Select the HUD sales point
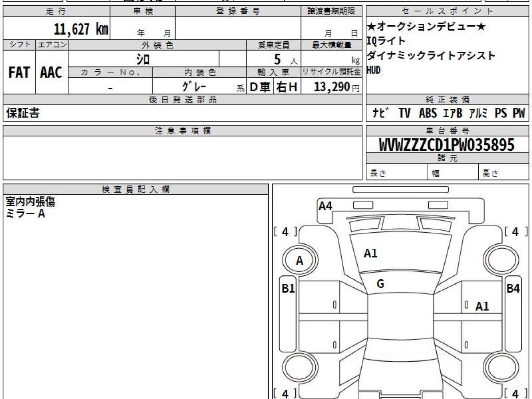 tap(374, 70)
